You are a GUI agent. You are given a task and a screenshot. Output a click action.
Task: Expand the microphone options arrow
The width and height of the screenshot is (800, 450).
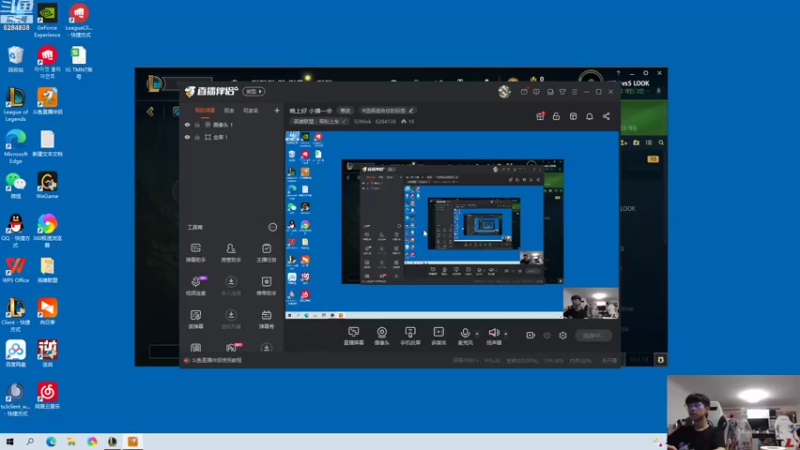[477, 334]
